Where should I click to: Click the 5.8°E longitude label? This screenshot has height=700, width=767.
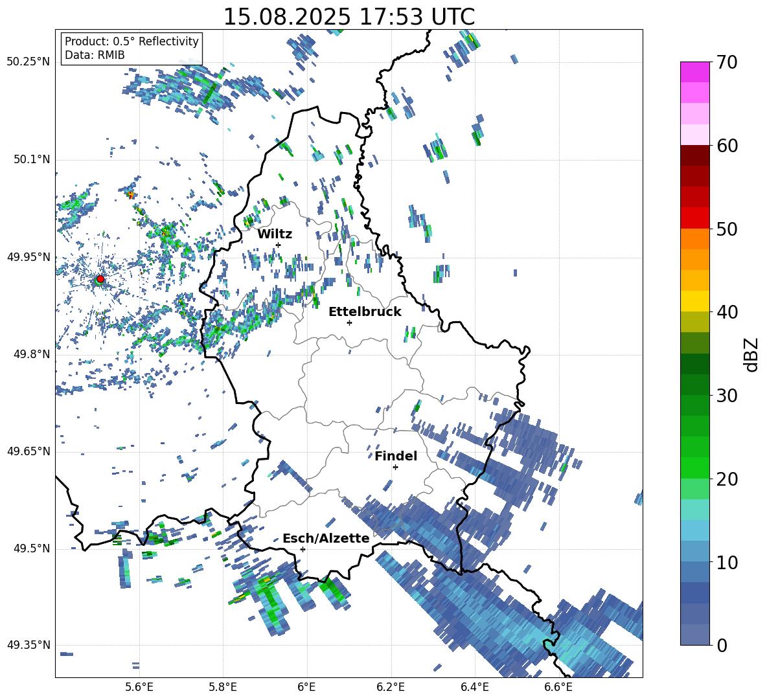(223, 687)
